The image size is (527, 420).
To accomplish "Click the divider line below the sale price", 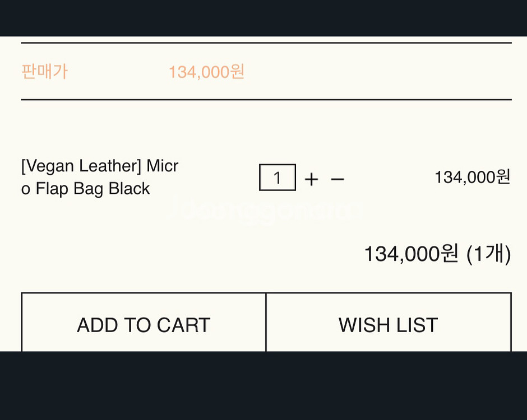I will (266, 100).
